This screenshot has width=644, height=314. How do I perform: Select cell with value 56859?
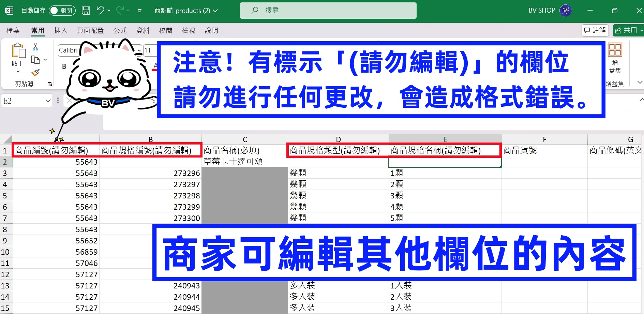(x=56, y=252)
